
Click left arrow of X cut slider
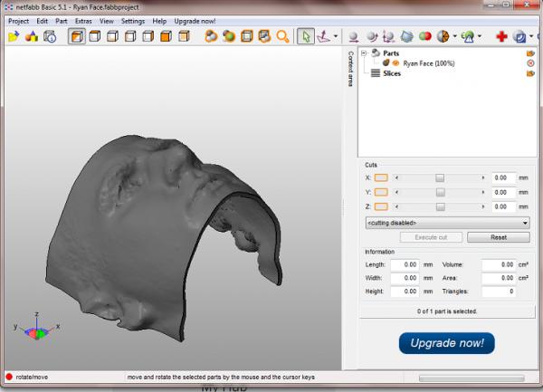coord(397,177)
